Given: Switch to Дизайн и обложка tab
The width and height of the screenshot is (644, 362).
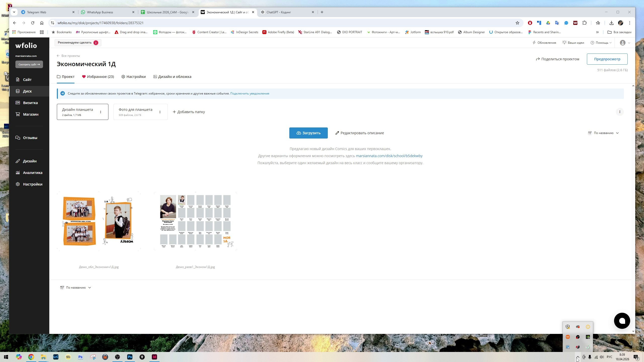Looking at the screenshot, I should pyautogui.click(x=172, y=77).
